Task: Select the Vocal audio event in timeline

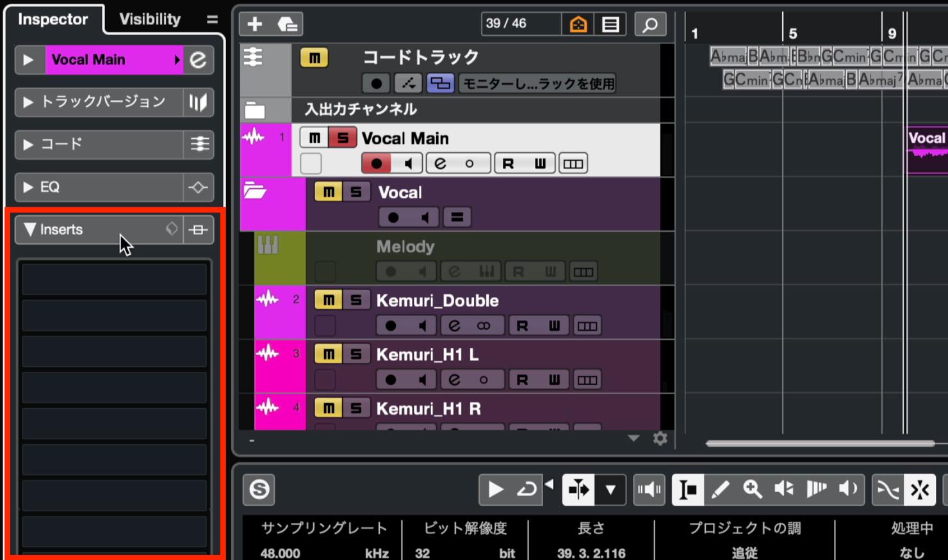Action: click(x=927, y=150)
